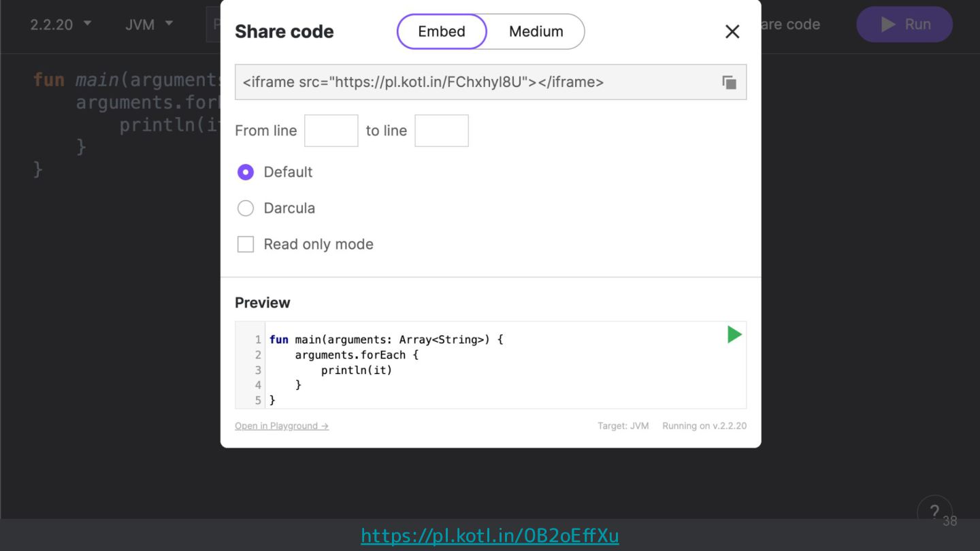
Task: Enable Read only mode checkbox
Action: [x=246, y=244]
